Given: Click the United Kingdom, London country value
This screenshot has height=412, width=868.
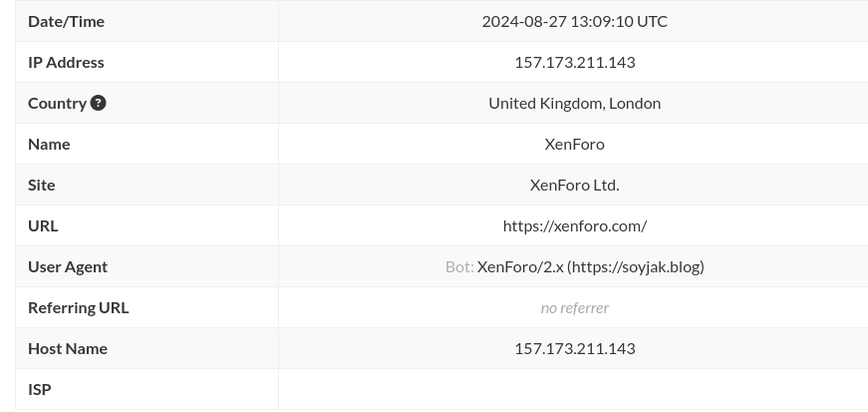Looking at the screenshot, I should tap(575, 103).
